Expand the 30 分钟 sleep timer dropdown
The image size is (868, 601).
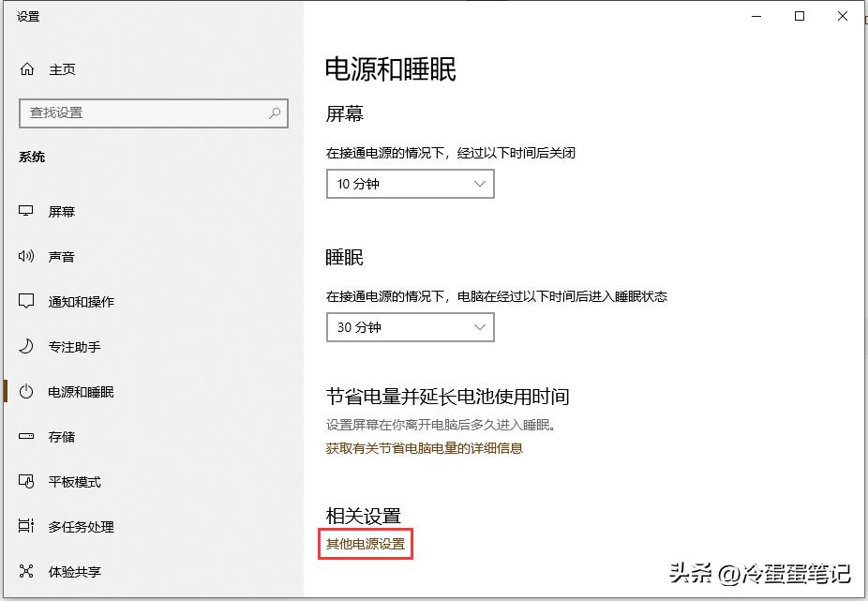click(410, 327)
